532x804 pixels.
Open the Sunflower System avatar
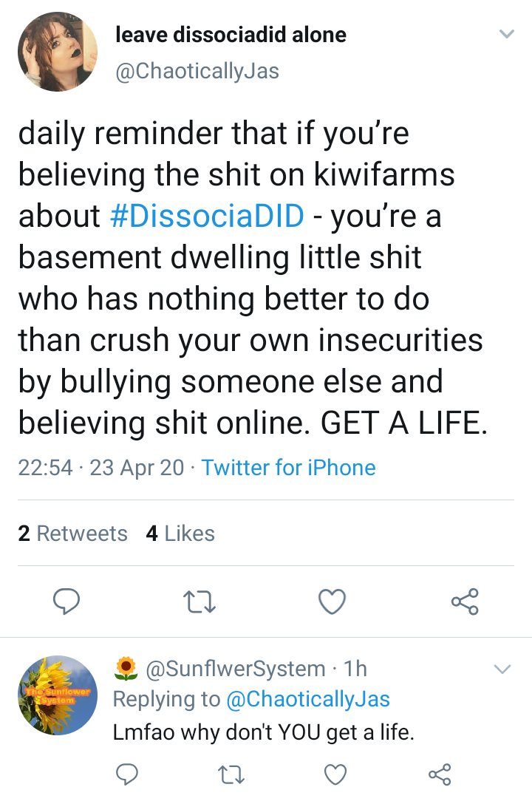click(58, 695)
